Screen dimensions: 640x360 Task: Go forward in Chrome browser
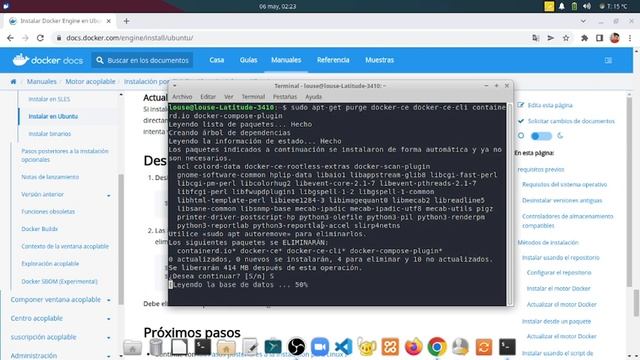(x=25, y=38)
